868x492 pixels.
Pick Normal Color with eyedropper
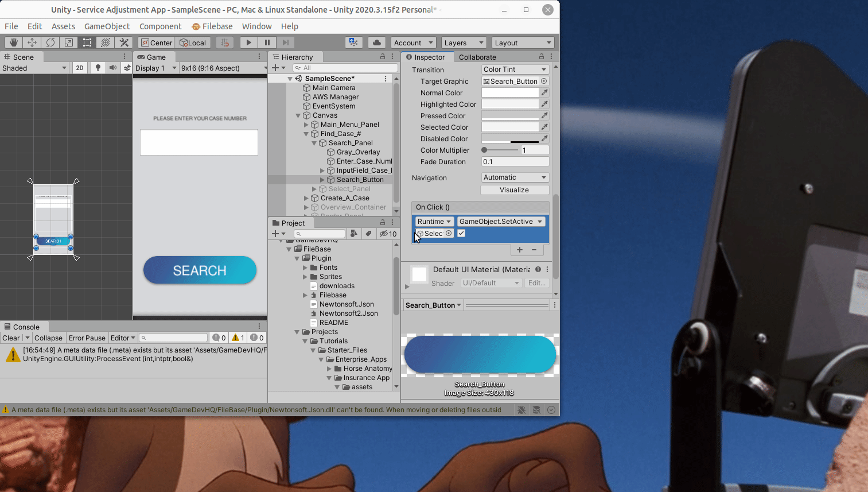pyautogui.click(x=544, y=92)
